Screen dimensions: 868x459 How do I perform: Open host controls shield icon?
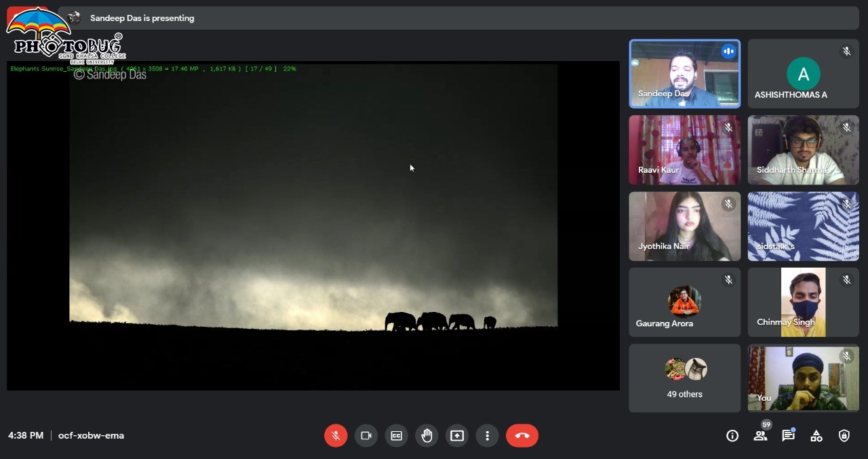tap(844, 436)
